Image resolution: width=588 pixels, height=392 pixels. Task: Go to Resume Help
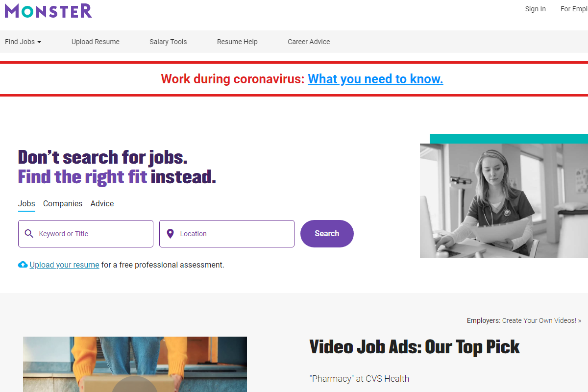pyautogui.click(x=237, y=42)
